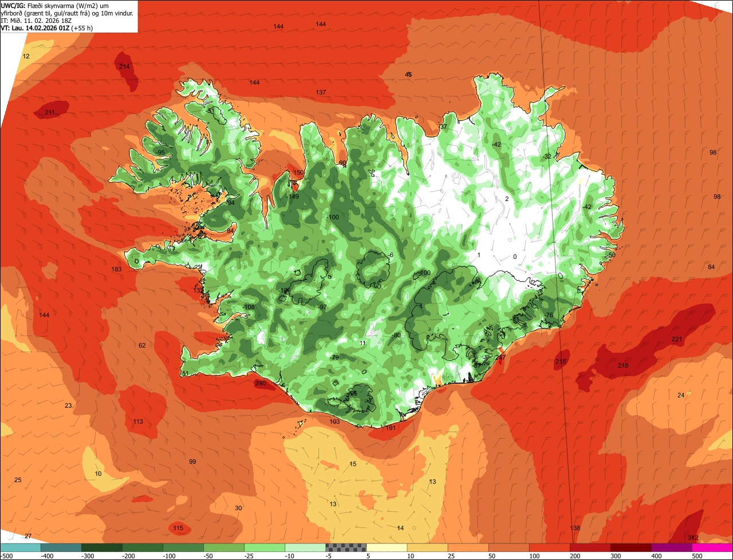This screenshot has height=560, width=733.
Task: Click the '37' value on the north coast
Action: pyautogui.click(x=443, y=127)
